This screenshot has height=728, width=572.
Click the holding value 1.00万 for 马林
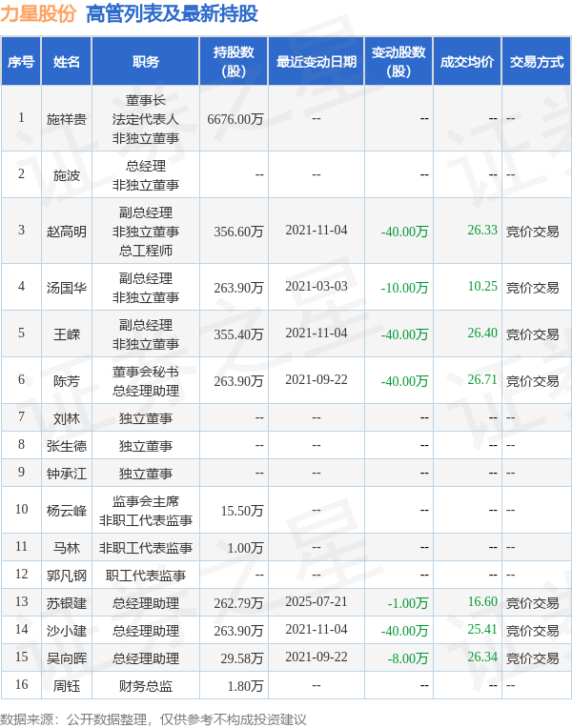pyautogui.click(x=245, y=548)
